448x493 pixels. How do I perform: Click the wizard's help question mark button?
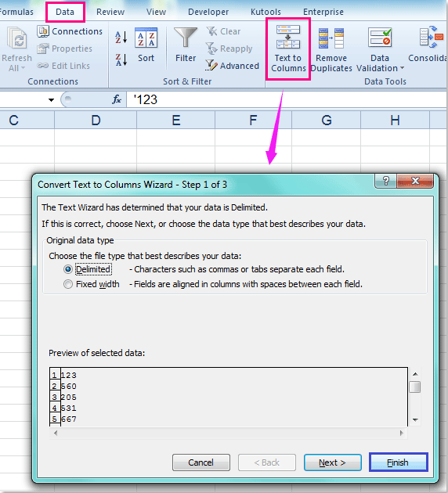[x=386, y=181]
